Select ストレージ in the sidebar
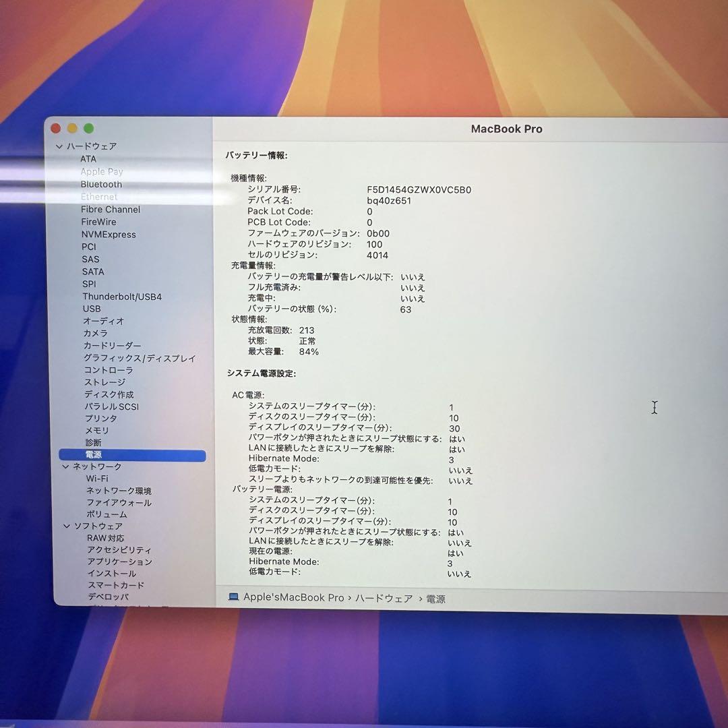This screenshot has height=728, width=728. (x=104, y=382)
